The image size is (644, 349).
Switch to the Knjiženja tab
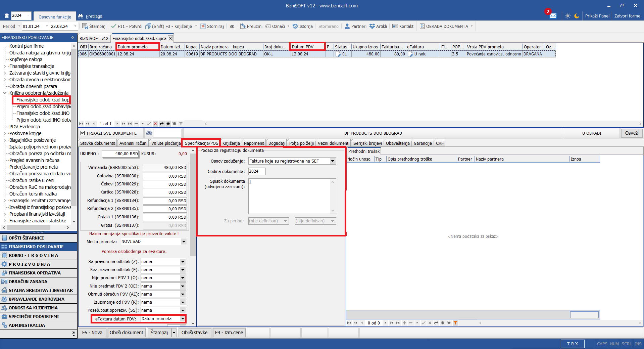click(x=231, y=143)
